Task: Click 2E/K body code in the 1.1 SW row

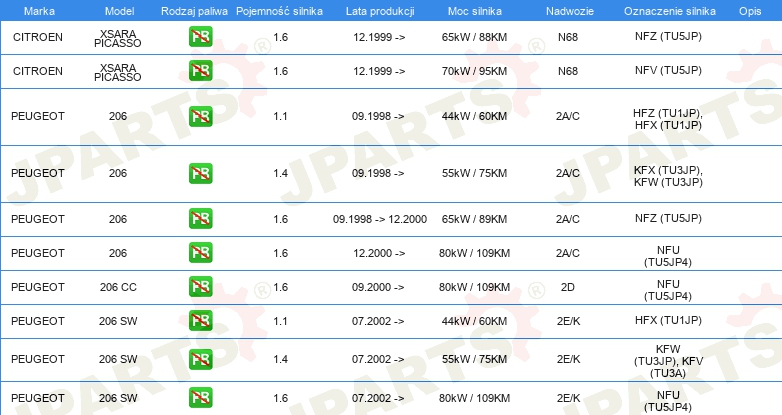Action: tap(569, 321)
